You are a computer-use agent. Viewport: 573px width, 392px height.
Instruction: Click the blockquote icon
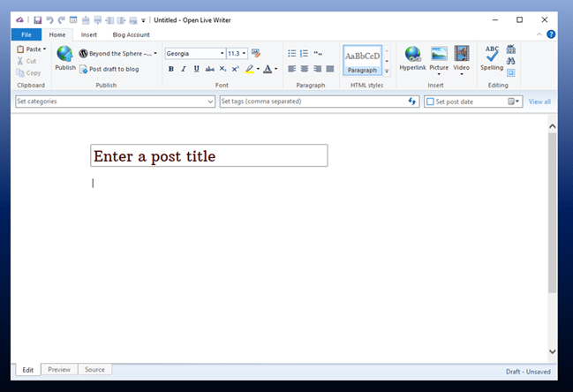point(317,53)
